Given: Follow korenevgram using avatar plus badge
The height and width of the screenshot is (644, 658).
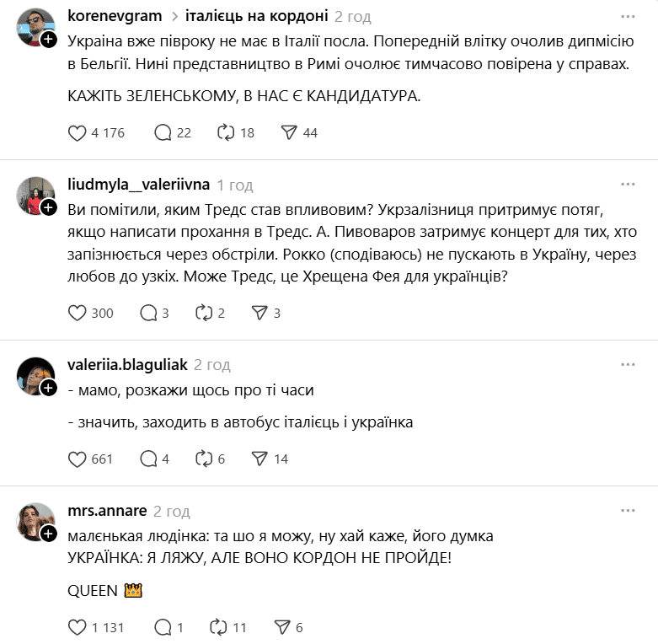Looking at the screenshot, I should tap(49, 40).
